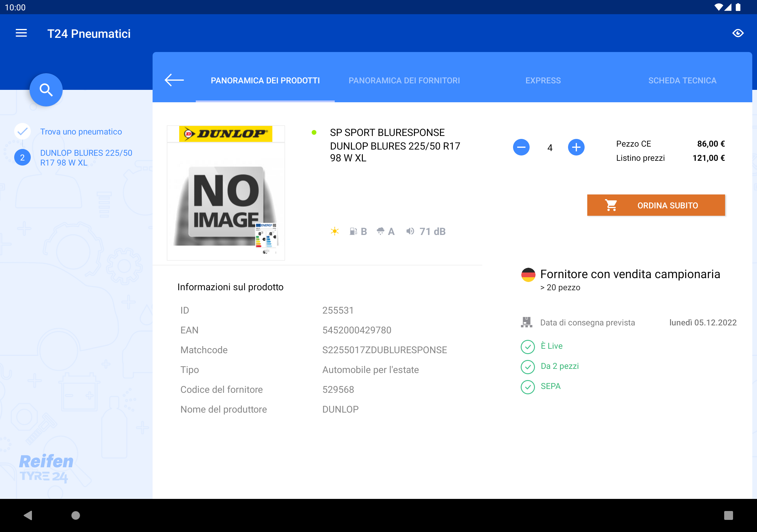This screenshot has width=757, height=532.
Task: Open the Express tab
Action: point(543,80)
